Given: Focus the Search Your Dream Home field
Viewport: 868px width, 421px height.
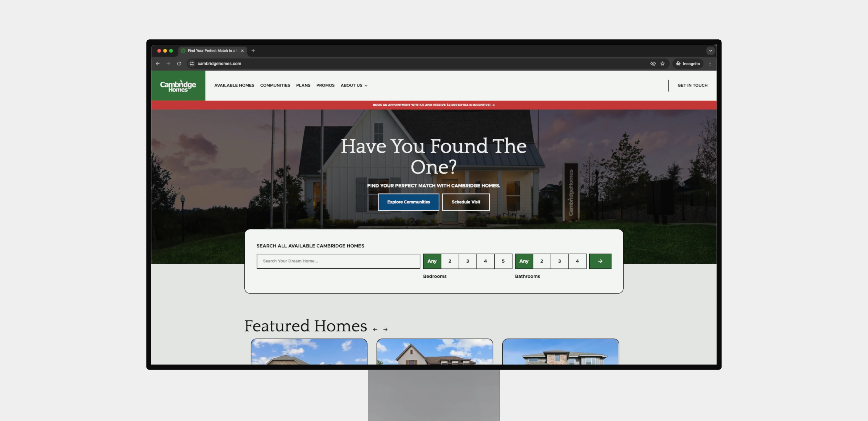Looking at the screenshot, I should 338,261.
